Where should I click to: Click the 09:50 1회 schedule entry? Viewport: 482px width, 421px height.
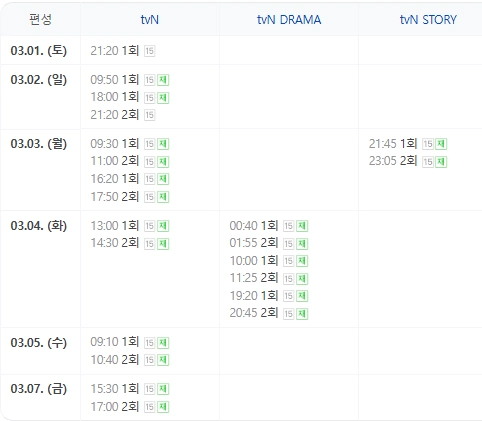114,80
